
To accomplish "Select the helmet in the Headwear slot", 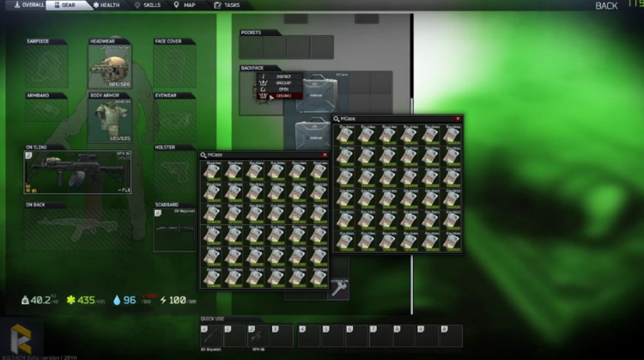I will (x=110, y=66).
